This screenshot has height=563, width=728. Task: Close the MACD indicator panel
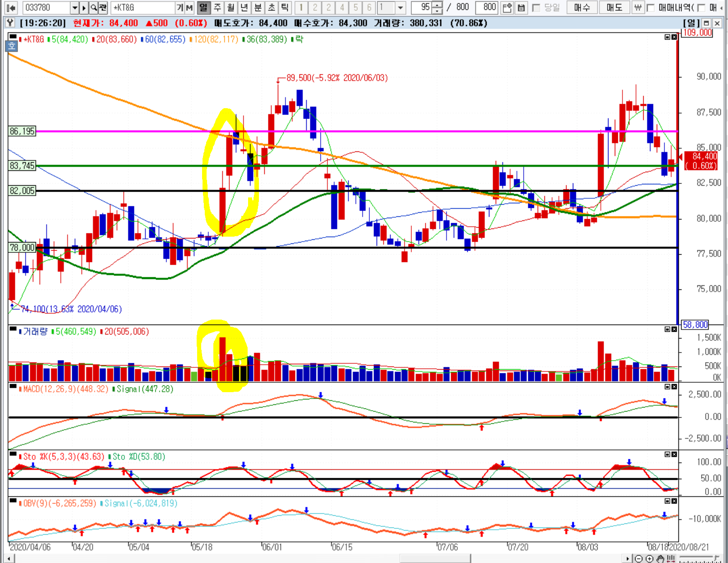[674, 386]
